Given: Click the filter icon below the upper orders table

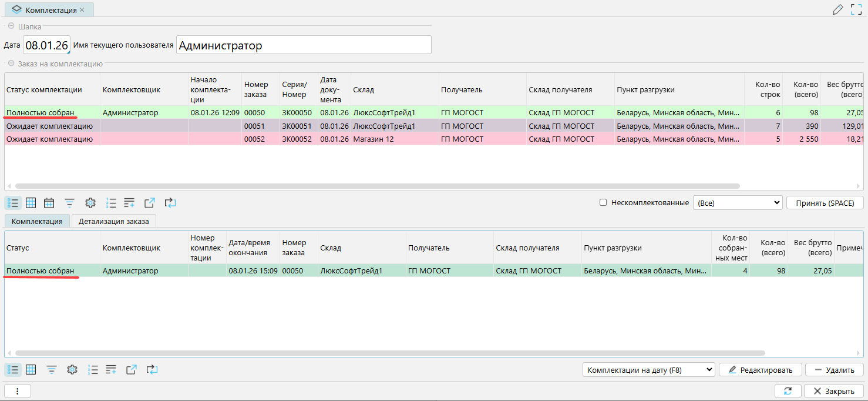Looking at the screenshot, I should click(x=69, y=203).
